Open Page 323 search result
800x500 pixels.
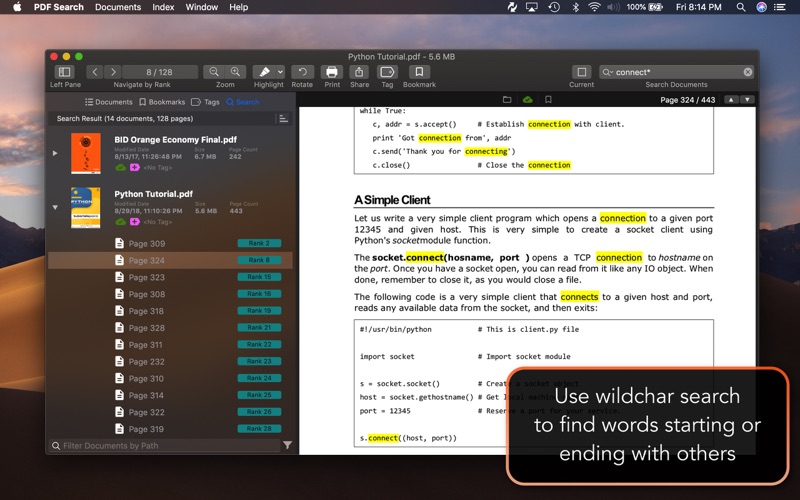170,277
